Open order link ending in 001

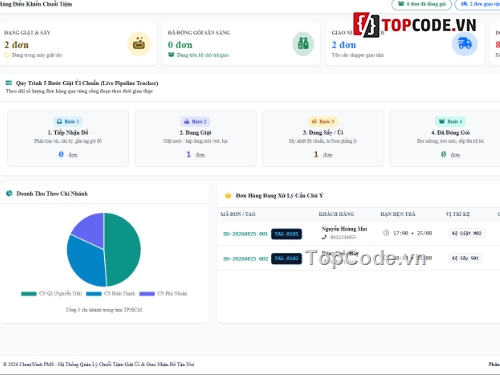click(x=245, y=234)
